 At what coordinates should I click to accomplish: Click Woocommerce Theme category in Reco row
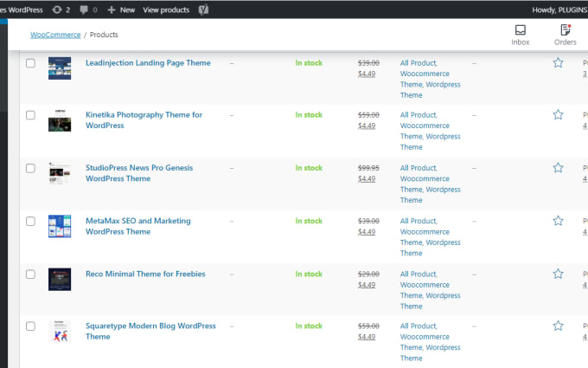425,290
